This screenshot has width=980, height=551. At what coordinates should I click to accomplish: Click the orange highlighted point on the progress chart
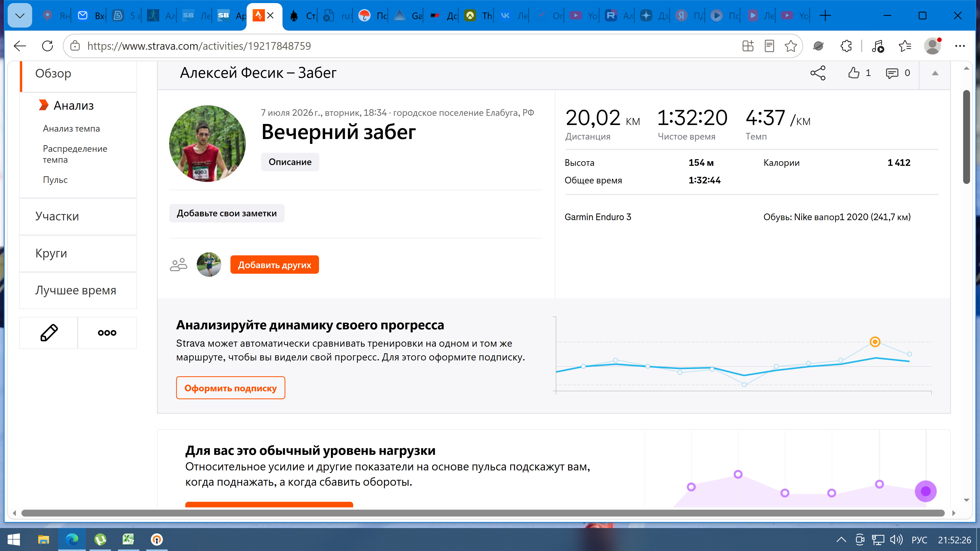coord(875,342)
